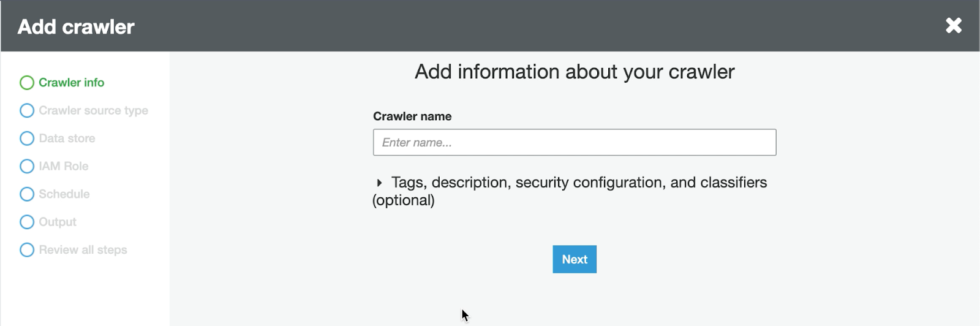Click the Next button
The width and height of the screenshot is (980, 326).
(575, 259)
